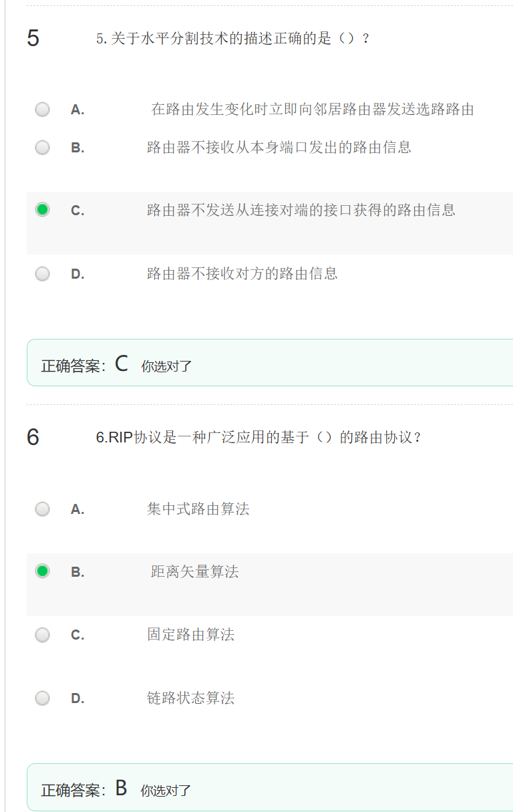Click selected radio button C for question 5
513x812 pixels.
42,210
